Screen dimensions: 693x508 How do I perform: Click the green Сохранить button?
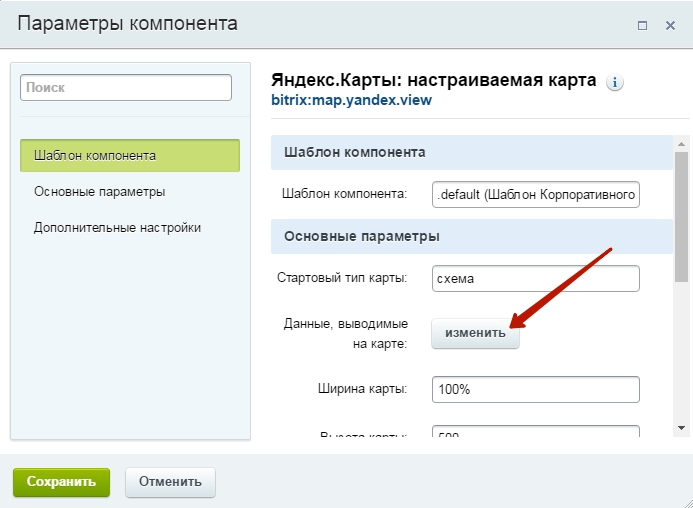[x=61, y=482]
